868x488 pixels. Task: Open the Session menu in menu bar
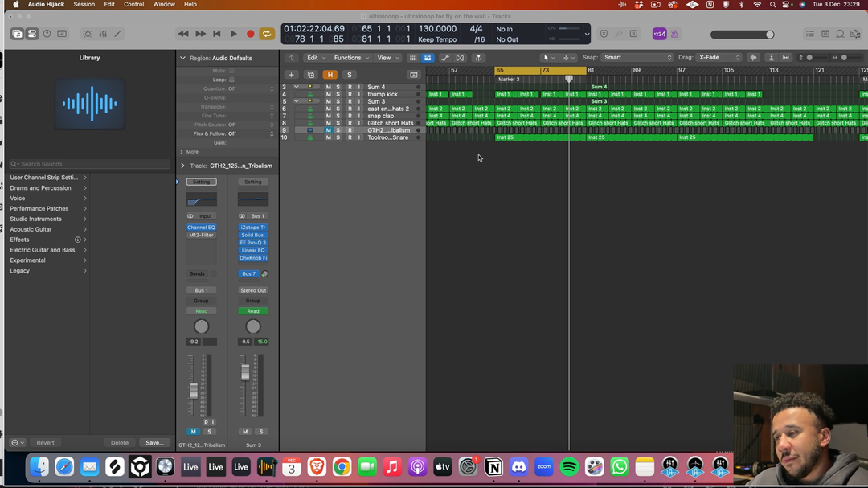[84, 4]
